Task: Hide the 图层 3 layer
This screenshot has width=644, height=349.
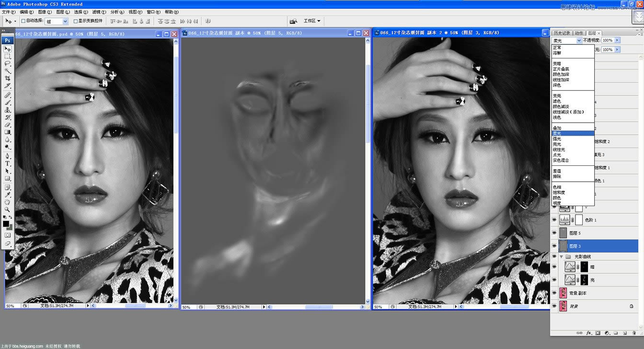Action: pyautogui.click(x=554, y=246)
